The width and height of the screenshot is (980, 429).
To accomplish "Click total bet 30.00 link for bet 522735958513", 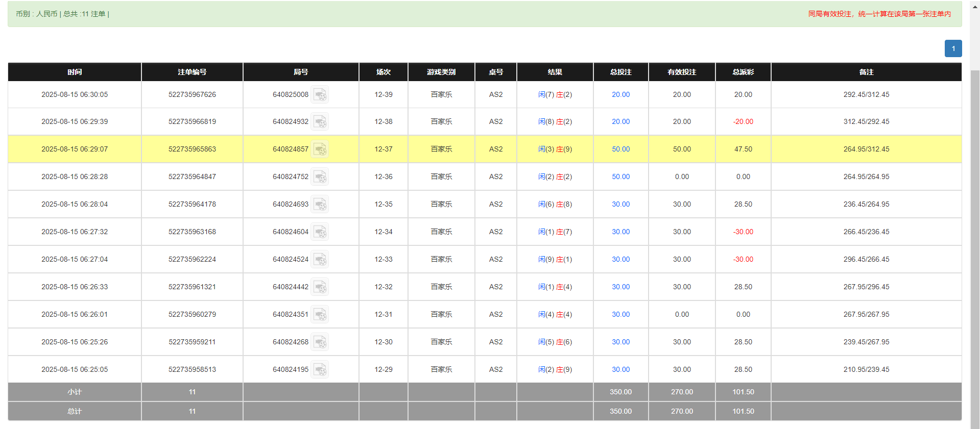I will (620, 369).
